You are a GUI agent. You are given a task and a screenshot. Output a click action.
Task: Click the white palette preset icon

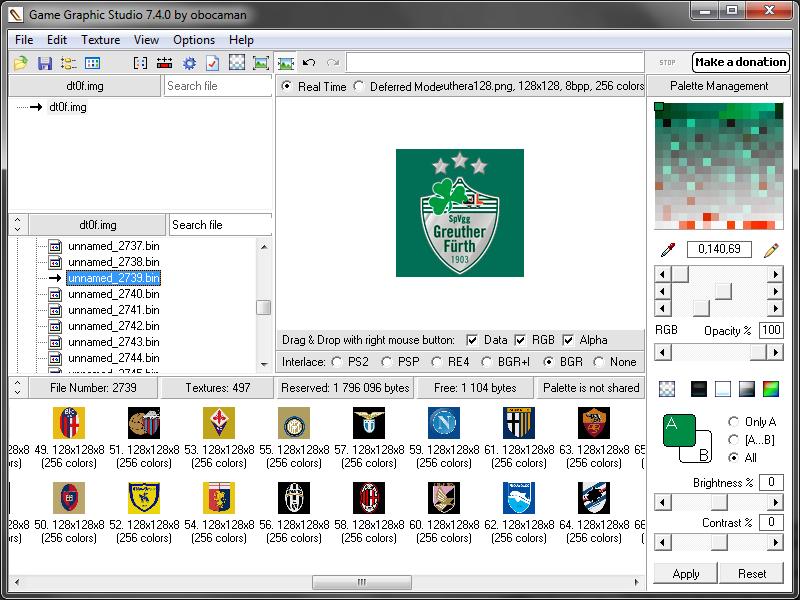click(x=723, y=389)
